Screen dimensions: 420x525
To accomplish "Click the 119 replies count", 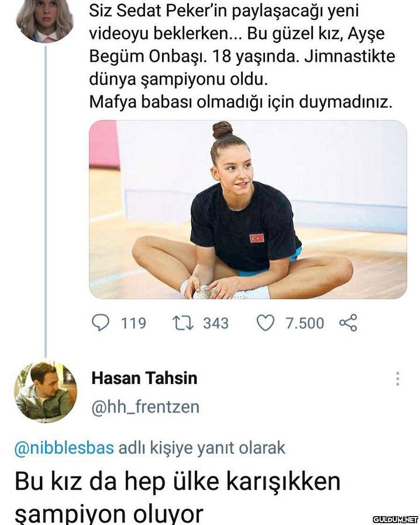I will point(133,323).
